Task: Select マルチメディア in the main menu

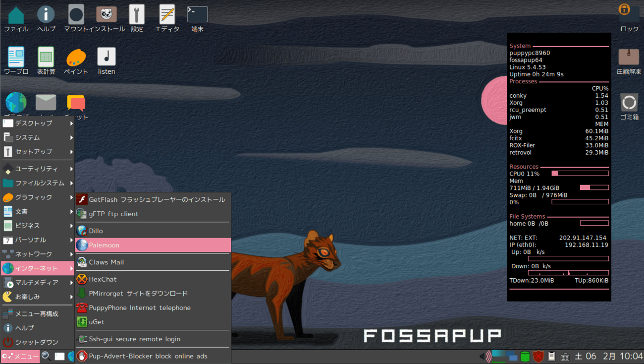Action: point(38,283)
